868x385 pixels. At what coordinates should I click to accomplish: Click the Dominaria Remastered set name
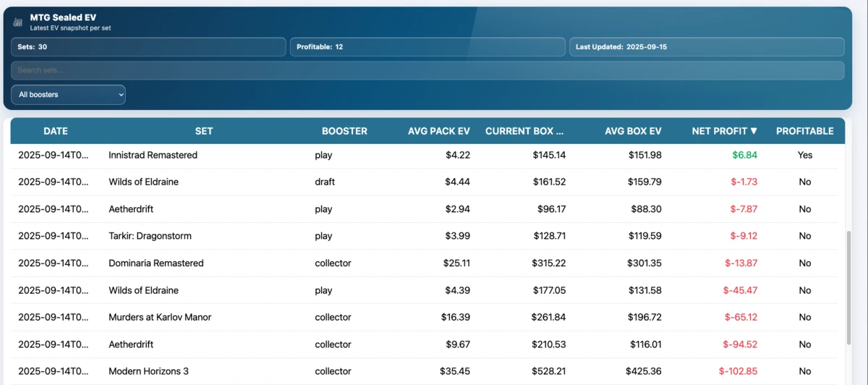(x=156, y=263)
